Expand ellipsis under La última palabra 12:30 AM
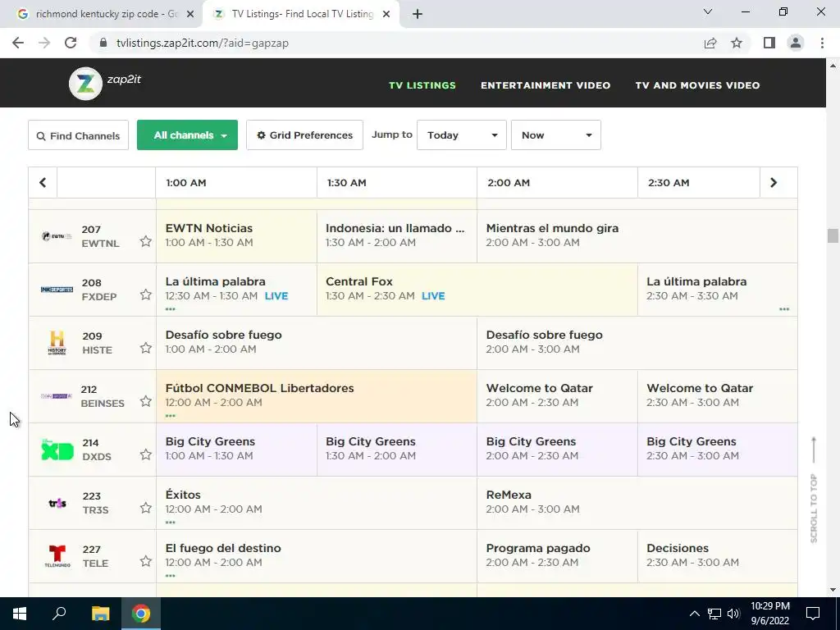The width and height of the screenshot is (840, 630). click(x=171, y=309)
